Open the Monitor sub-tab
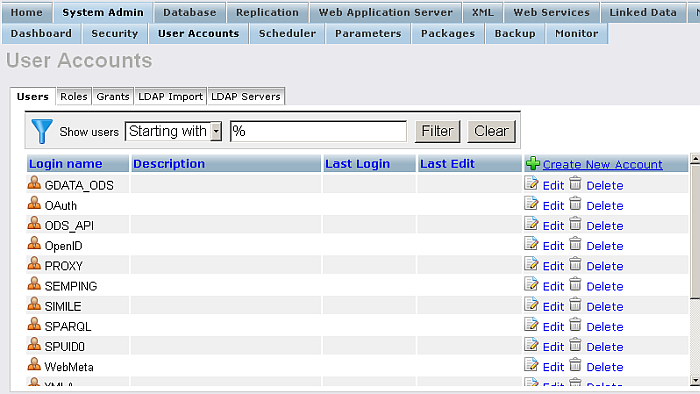700x394 pixels. [577, 33]
